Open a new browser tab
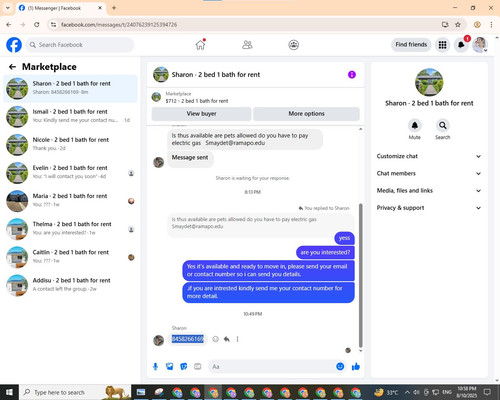Screen dimensions: 500x400 point(114,8)
